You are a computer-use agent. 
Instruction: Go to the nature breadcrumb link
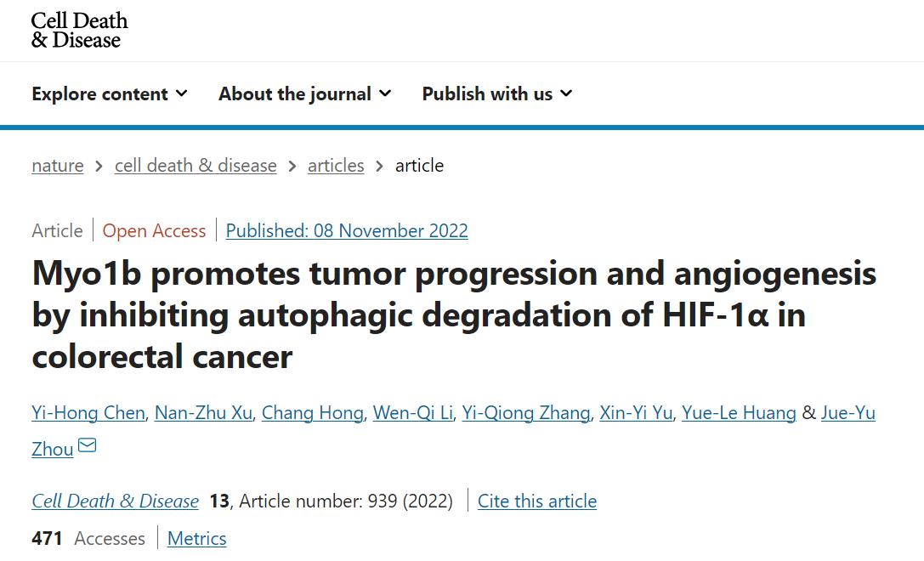58,166
